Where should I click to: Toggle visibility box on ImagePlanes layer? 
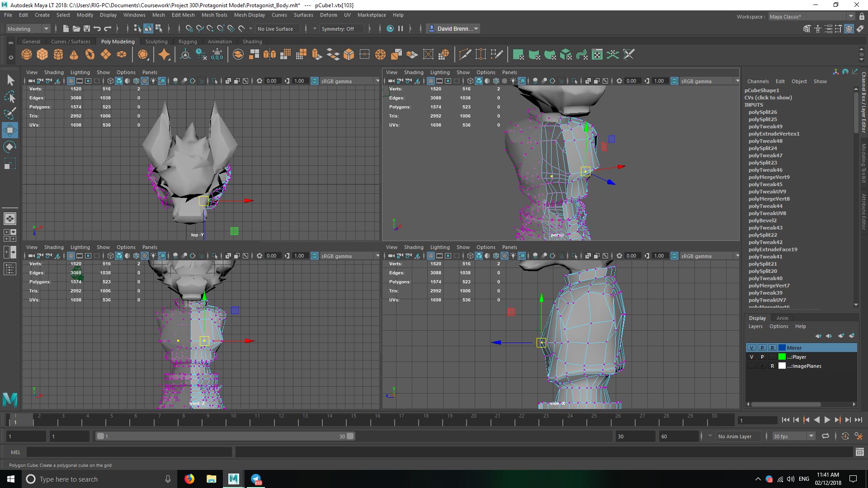[751, 366]
